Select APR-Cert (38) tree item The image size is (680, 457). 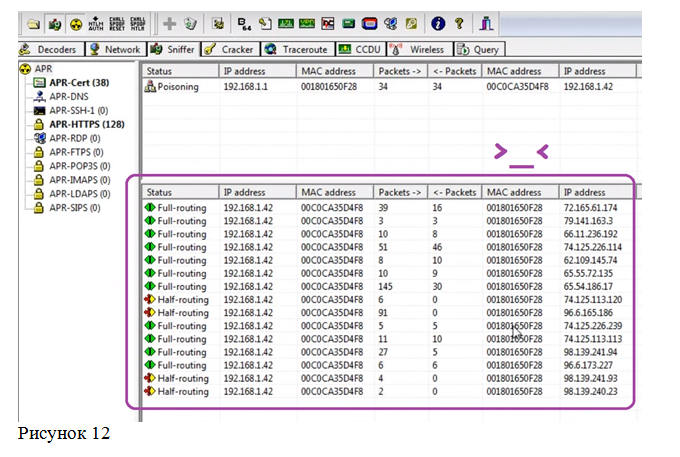pyautogui.click(x=79, y=83)
